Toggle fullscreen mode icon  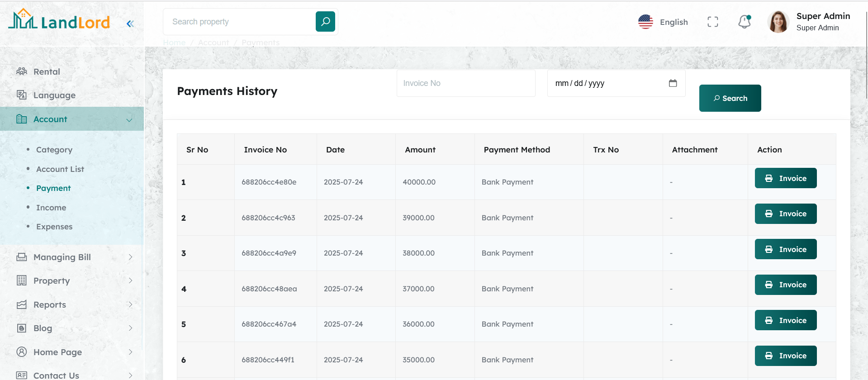[712, 22]
